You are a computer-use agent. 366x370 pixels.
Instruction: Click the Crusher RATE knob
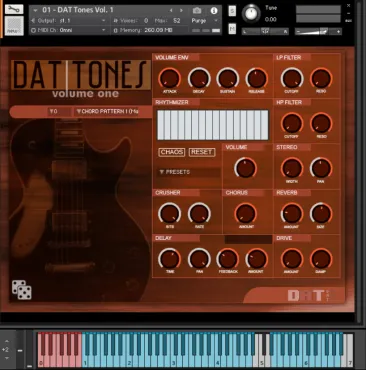coord(199,213)
